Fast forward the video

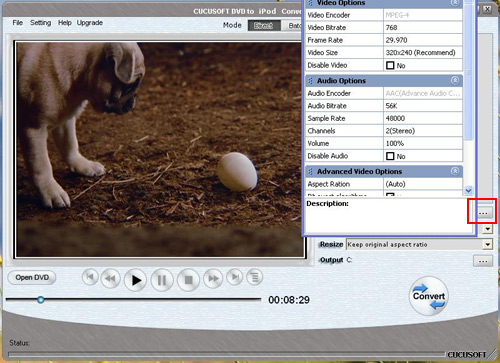[213, 278]
